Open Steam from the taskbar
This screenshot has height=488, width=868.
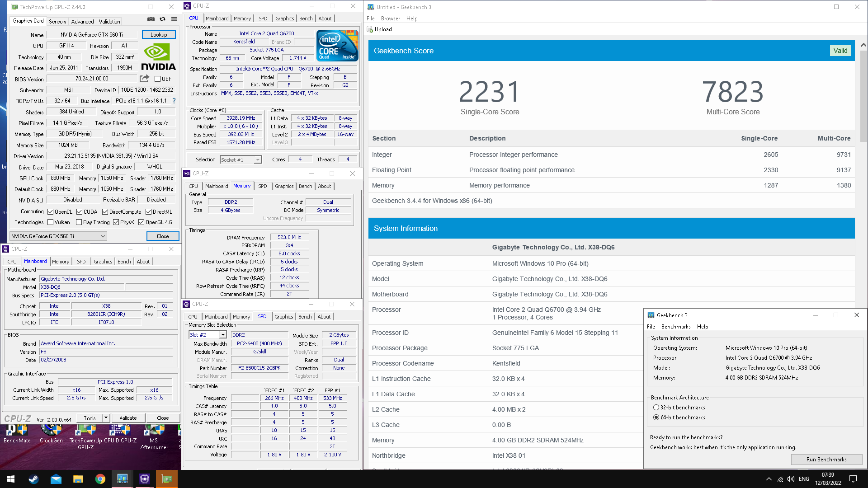33,479
